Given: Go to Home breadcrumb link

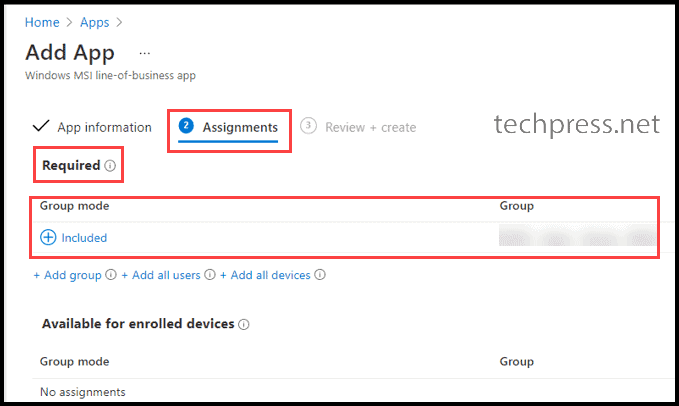Looking at the screenshot, I should [42, 22].
